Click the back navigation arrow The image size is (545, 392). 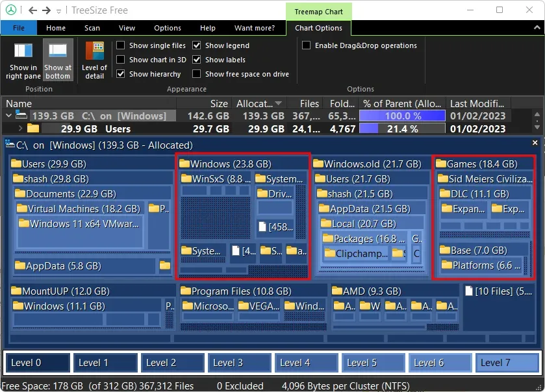(x=32, y=10)
